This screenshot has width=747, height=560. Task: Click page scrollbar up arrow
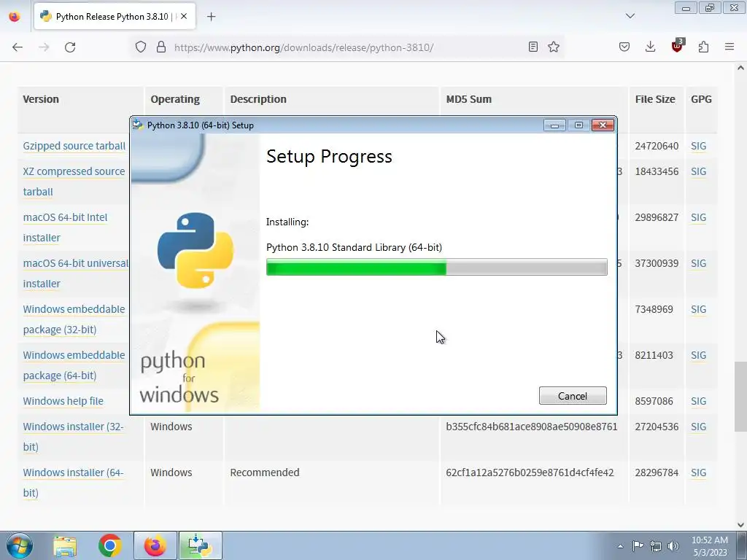coord(740,68)
